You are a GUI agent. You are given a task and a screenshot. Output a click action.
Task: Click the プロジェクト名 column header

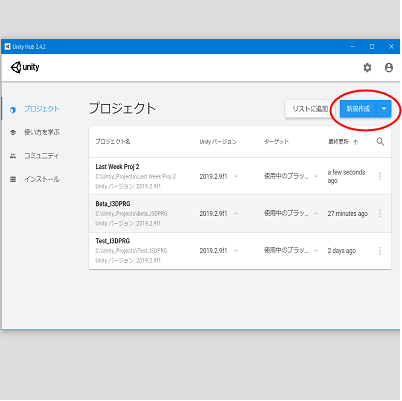[113, 142]
